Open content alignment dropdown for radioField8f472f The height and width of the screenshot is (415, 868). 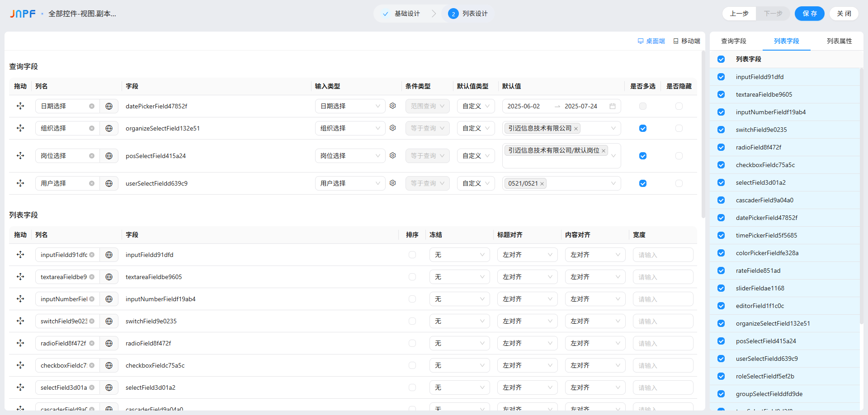point(594,343)
